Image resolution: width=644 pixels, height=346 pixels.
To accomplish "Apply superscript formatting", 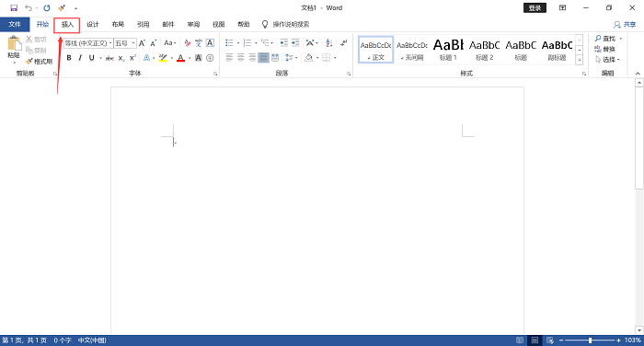I will coord(132,58).
